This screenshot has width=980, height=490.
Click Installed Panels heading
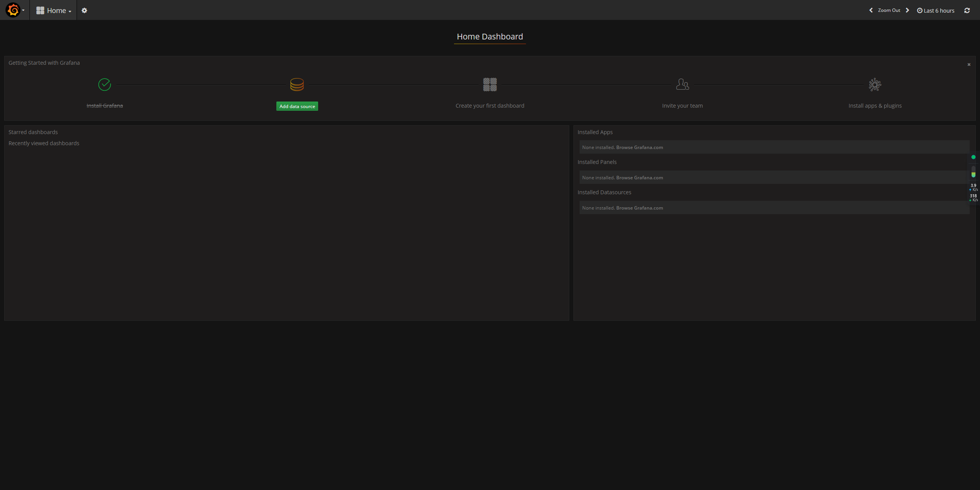pyautogui.click(x=597, y=162)
